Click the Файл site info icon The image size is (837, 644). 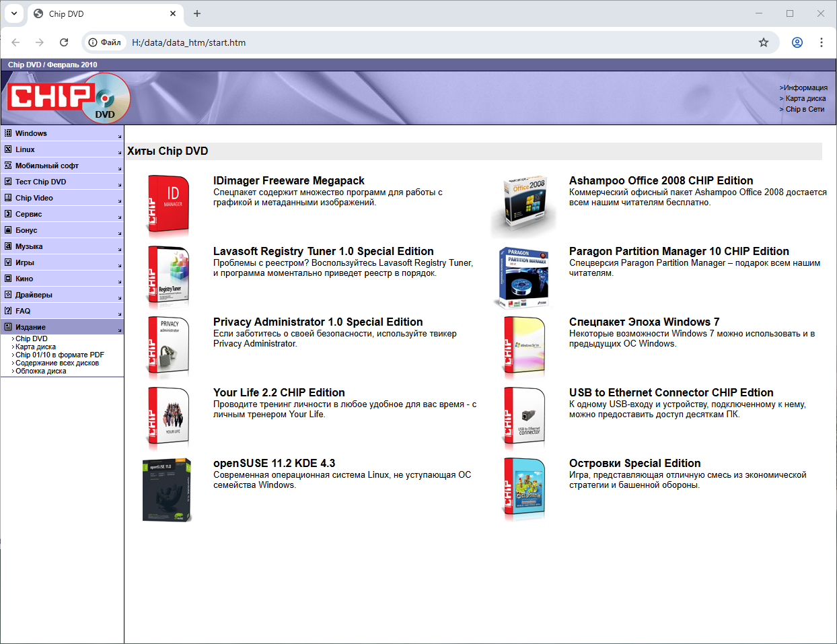[105, 42]
